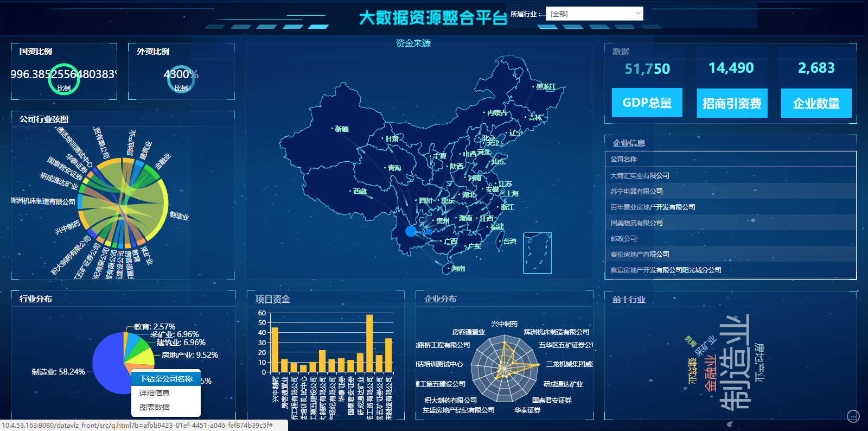
Task: Click the large 制造业 word cloud word
Action: 735,362
